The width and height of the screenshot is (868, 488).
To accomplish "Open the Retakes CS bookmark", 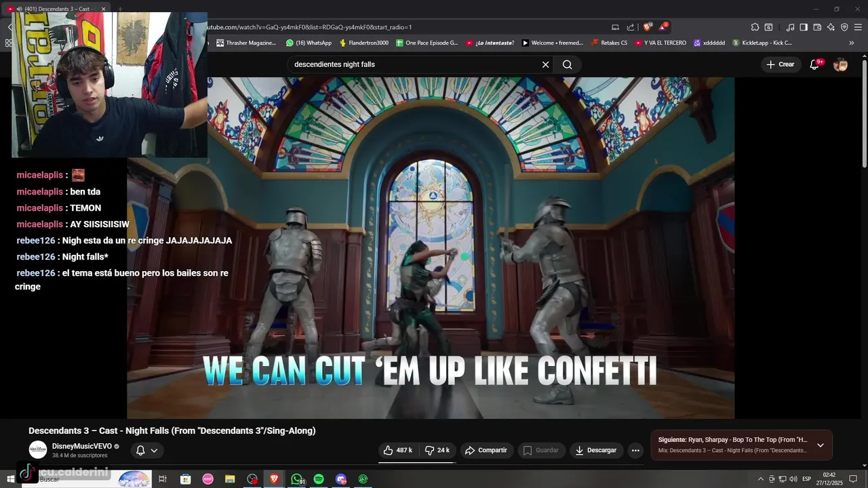I will pos(609,43).
